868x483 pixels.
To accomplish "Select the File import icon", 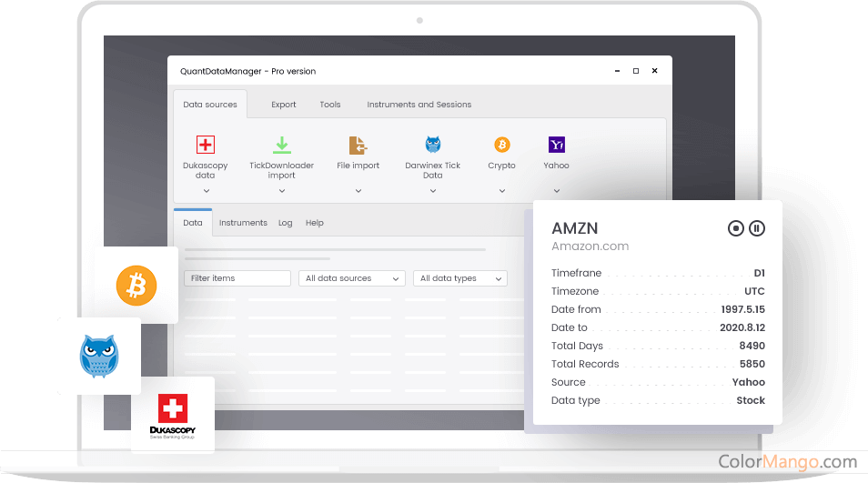I will (x=358, y=145).
